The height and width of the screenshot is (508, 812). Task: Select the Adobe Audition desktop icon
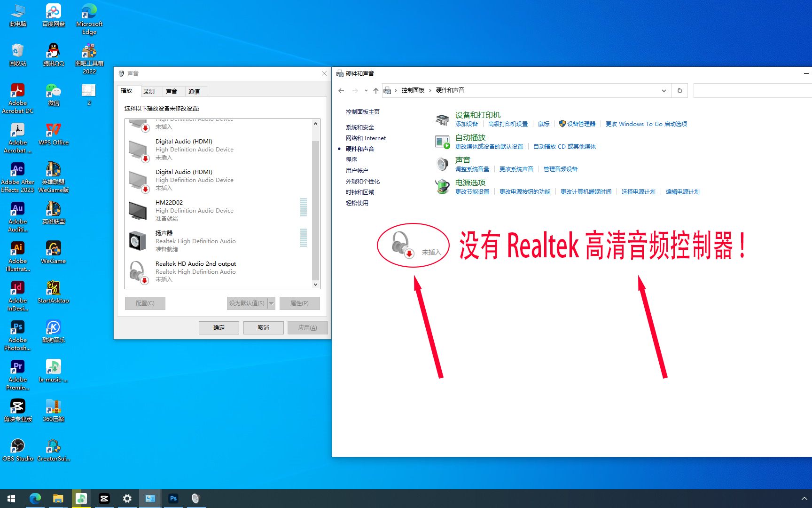(18, 217)
